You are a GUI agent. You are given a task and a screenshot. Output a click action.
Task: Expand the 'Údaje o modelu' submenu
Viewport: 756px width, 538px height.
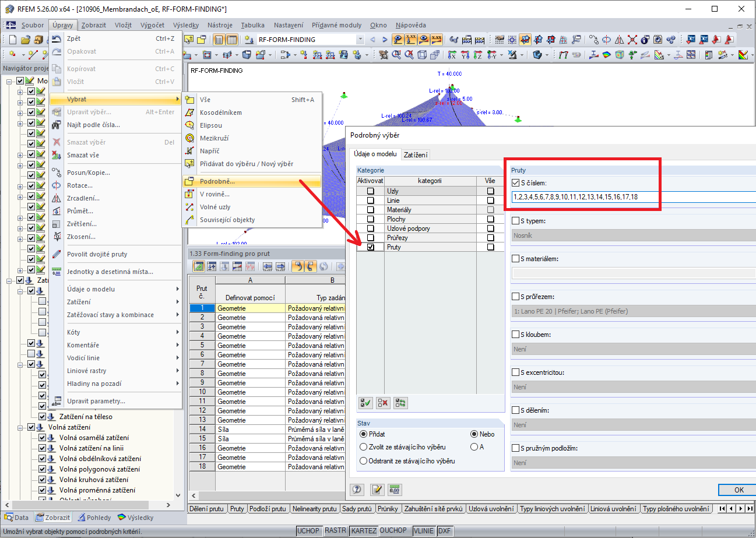(x=115, y=289)
